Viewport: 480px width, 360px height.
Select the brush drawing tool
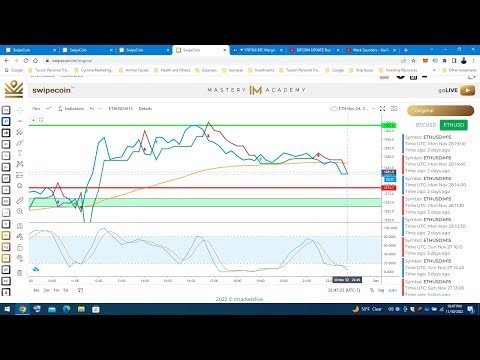click(x=20, y=143)
